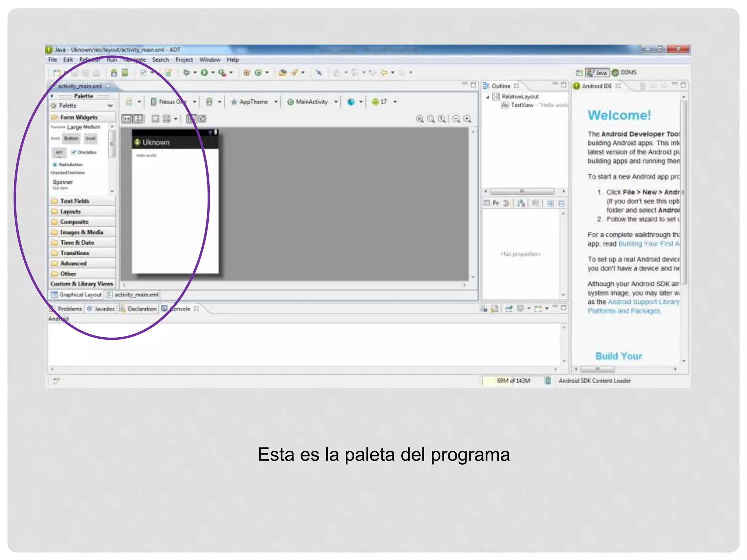
Task: Click the Button widget in the palette
Action: [x=71, y=139]
